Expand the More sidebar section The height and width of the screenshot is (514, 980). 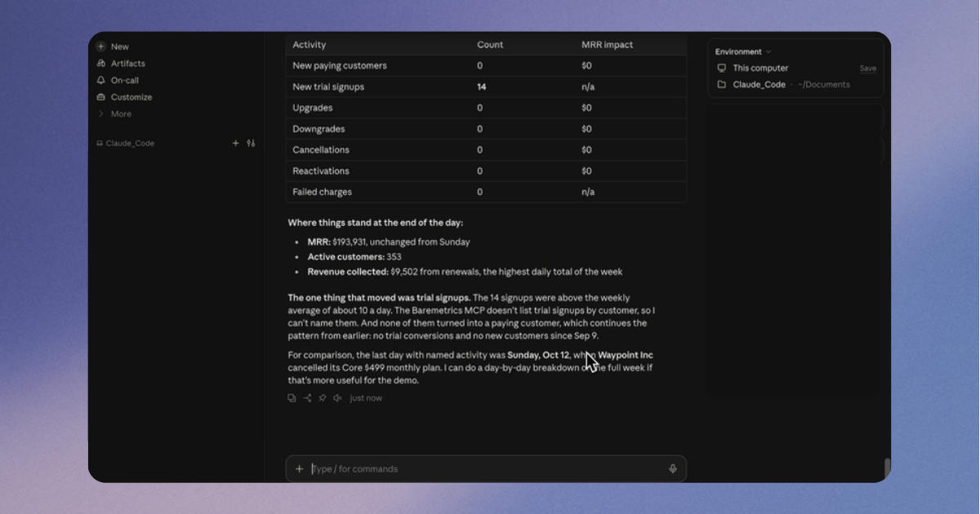114,114
